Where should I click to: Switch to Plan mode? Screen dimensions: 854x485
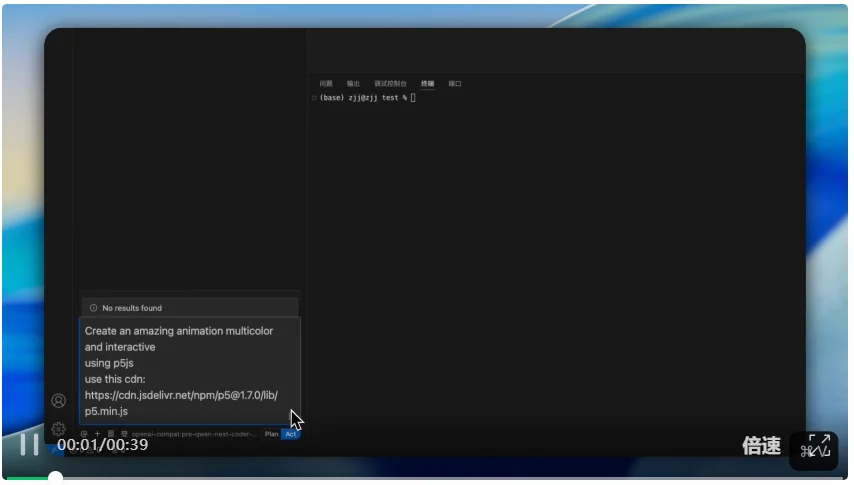pos(271,434)
